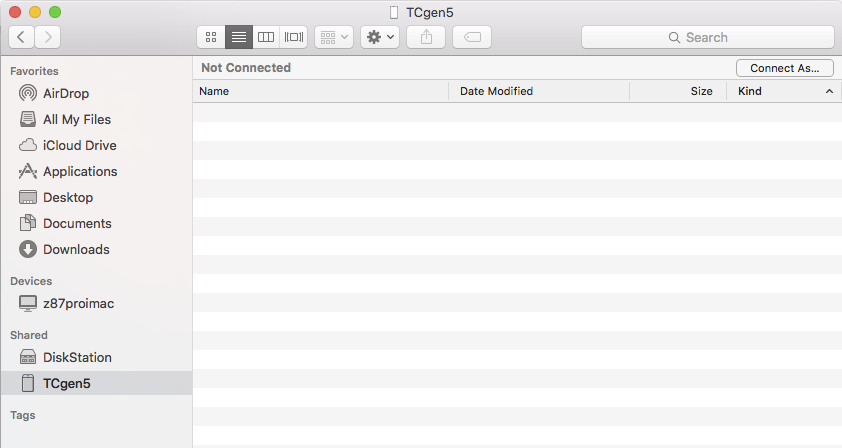Click the iCloud Drive cloud icon

tap(28, 145)
